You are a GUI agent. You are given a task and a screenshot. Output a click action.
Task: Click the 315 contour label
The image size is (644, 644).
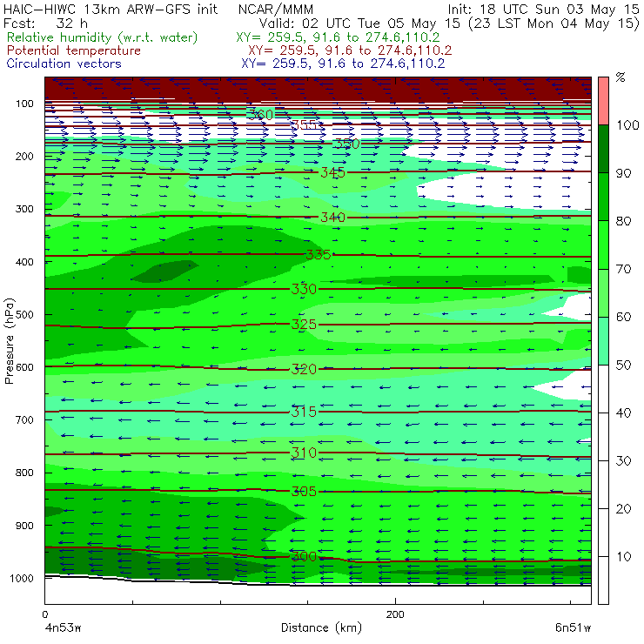(x=304, y=412)
